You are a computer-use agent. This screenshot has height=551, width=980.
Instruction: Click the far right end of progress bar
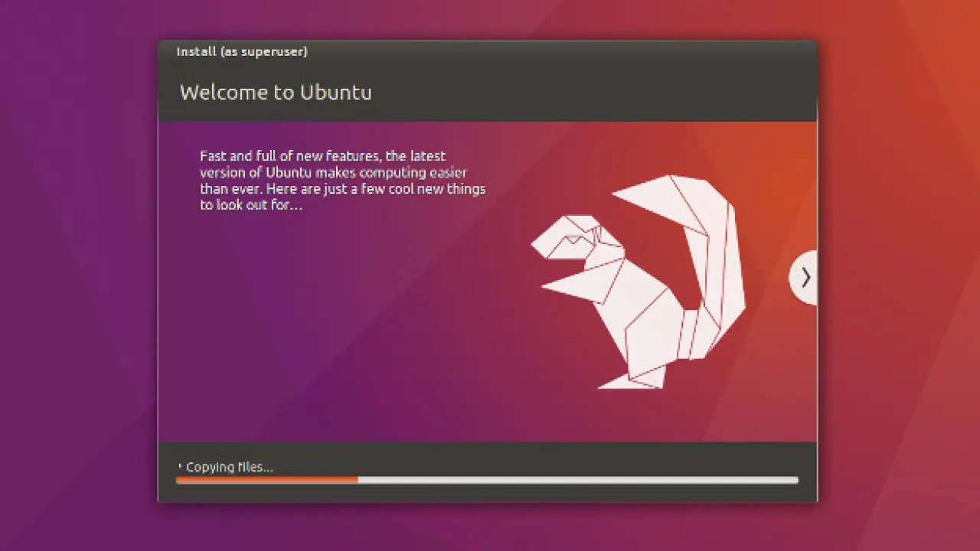pyautogui.click(x=795, y=481)
